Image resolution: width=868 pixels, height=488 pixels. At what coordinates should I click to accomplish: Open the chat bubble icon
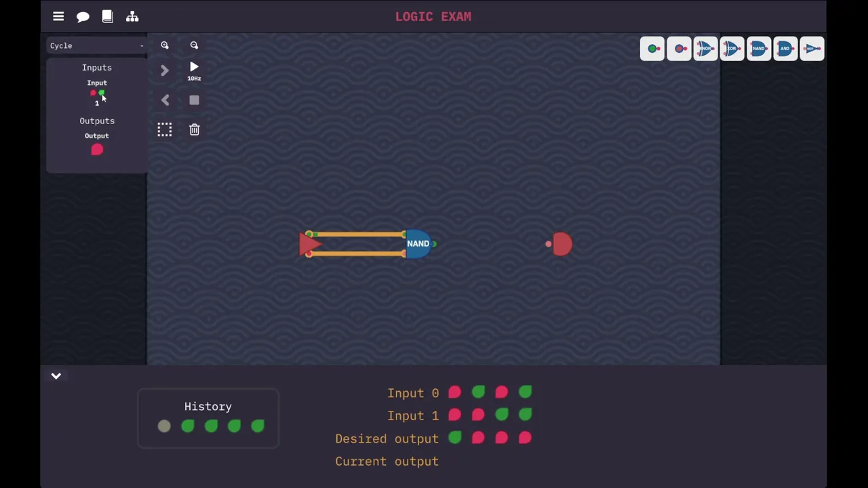83,16
